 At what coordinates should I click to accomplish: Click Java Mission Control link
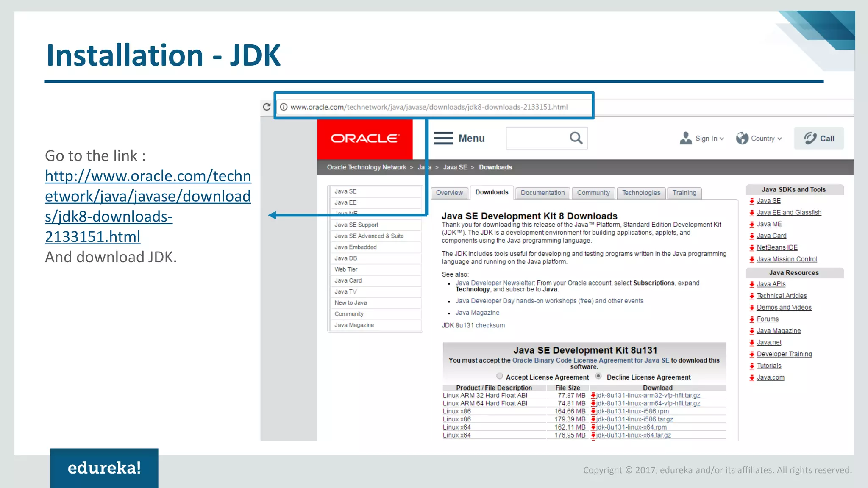click(x=787, y=259)
